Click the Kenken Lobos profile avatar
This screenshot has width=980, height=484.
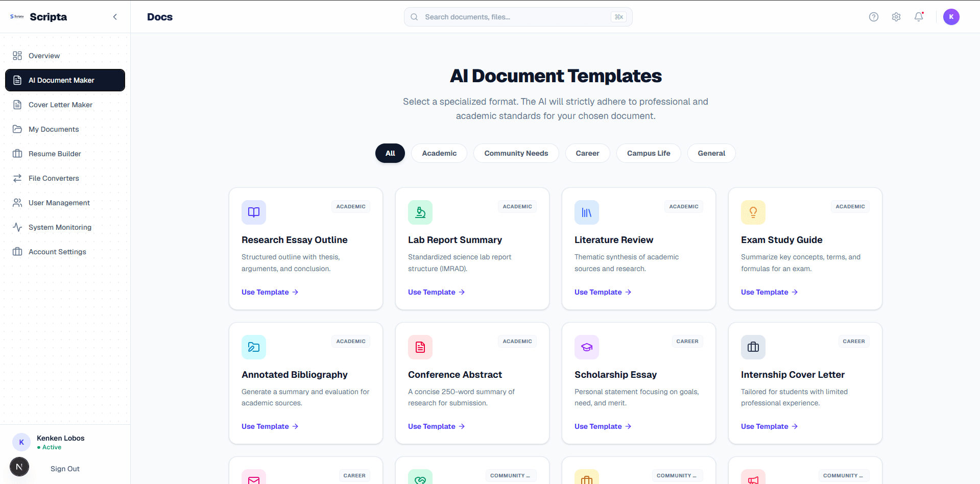[x=21, y=442]
